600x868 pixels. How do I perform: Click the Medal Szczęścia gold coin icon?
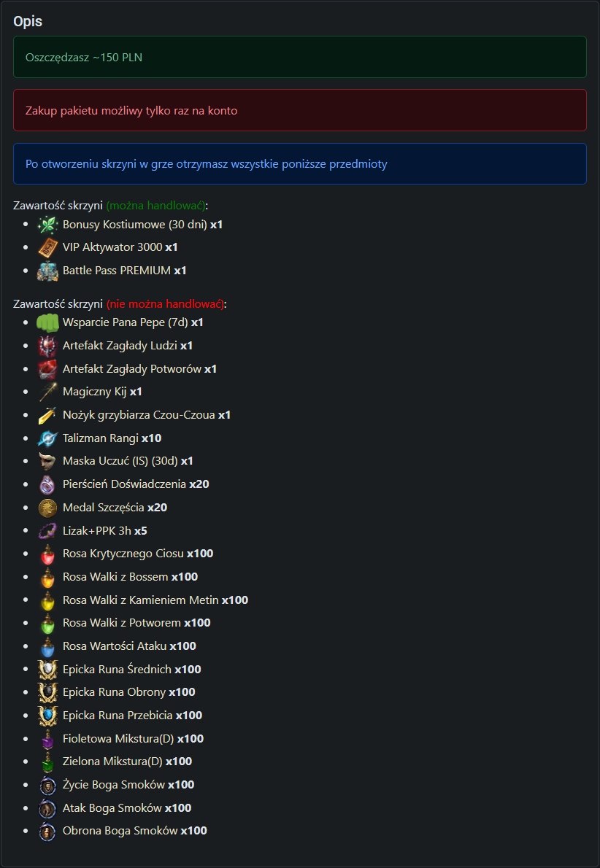click(47, 508)
